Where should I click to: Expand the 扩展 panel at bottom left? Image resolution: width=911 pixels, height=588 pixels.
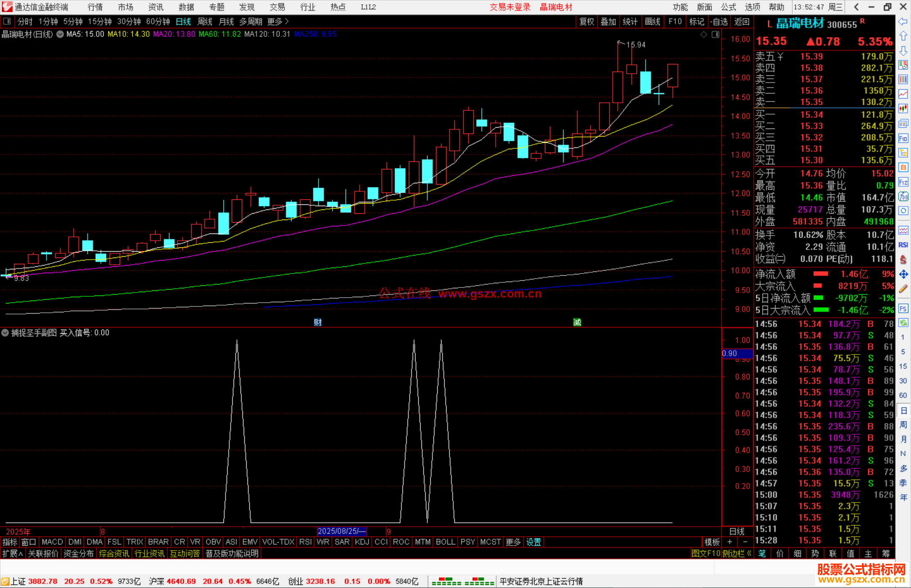13,553
